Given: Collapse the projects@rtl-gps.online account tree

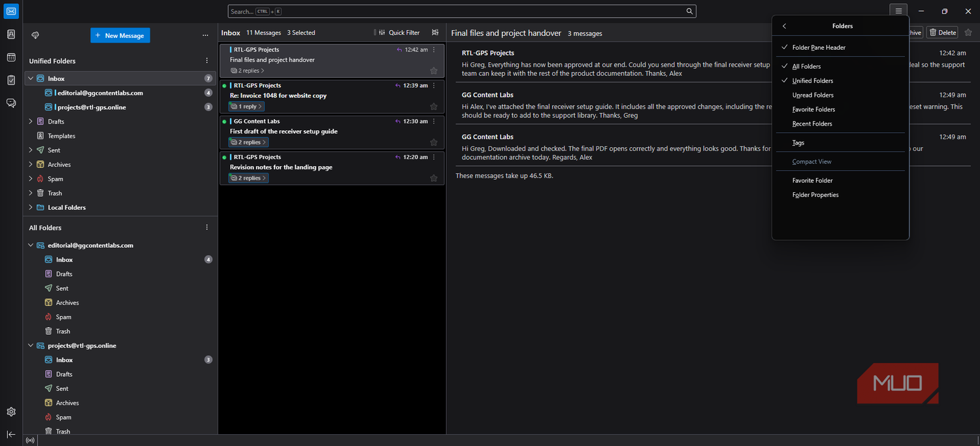Looking at the screenshot, I should 30,345.
